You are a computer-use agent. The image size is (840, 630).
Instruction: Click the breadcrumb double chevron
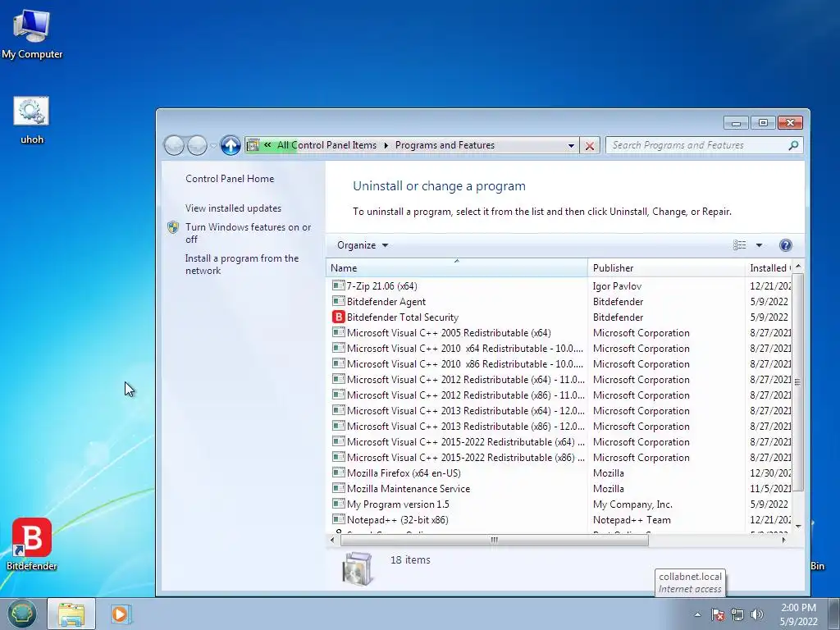267,145
